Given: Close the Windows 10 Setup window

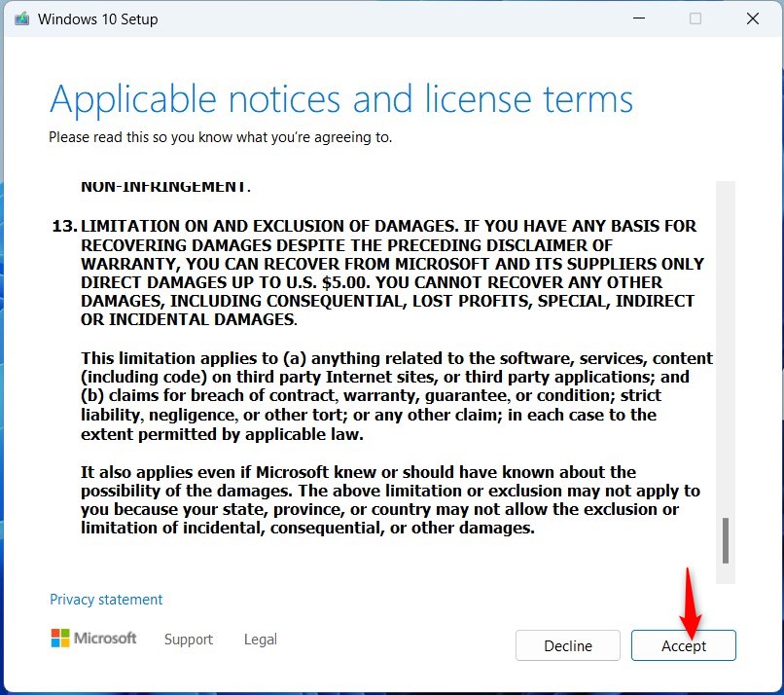Looking at the screenshot, I should point(753,18).
